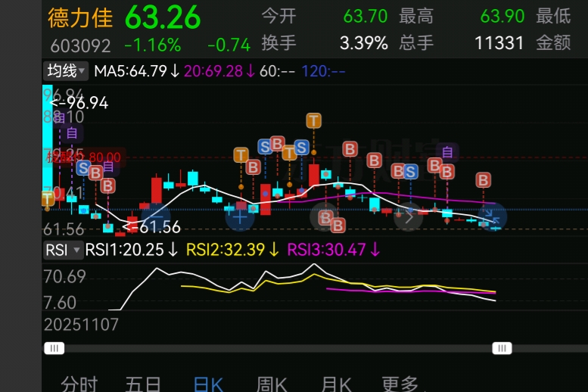Click the 换手 value 3.39%
Image resolution: width=588 pixels, height=392 pixels.
click(364, 43)
